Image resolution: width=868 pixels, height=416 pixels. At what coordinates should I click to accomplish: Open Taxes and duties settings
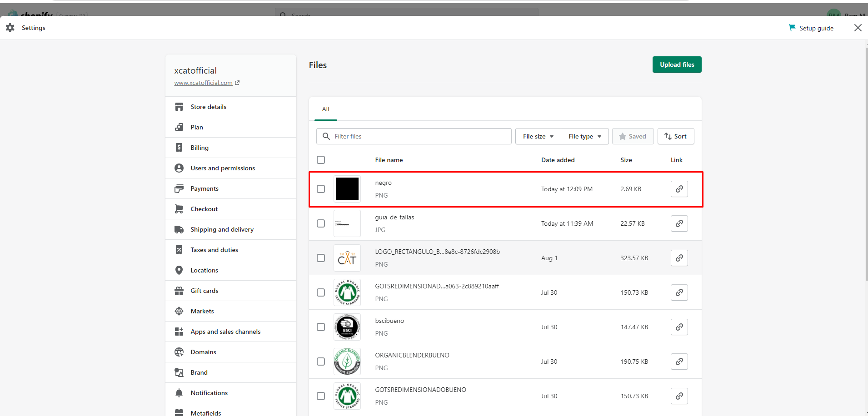231,250
